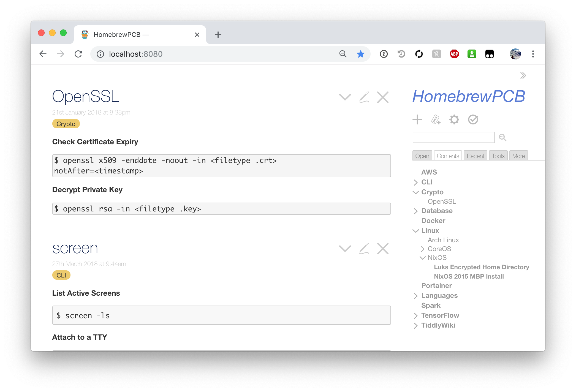Close the screen tiddler
The height and width of the screenshot is (392, 576).
(382, 249)
